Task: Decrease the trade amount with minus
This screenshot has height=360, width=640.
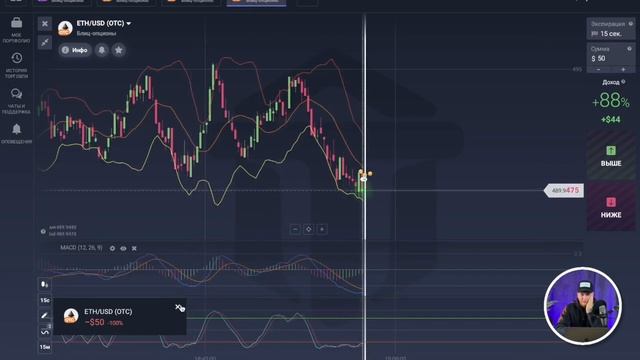Action: [x=599, y=70]
